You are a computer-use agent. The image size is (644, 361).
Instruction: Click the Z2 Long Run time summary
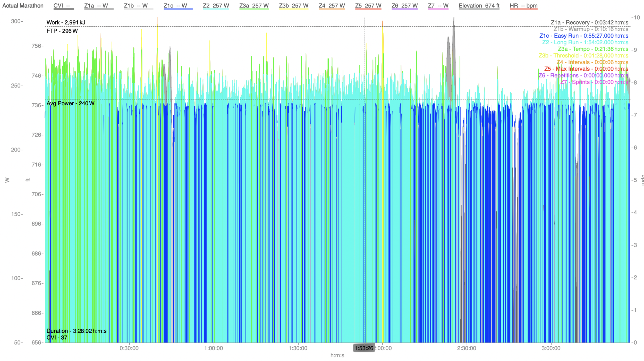(x=585, y=42)
